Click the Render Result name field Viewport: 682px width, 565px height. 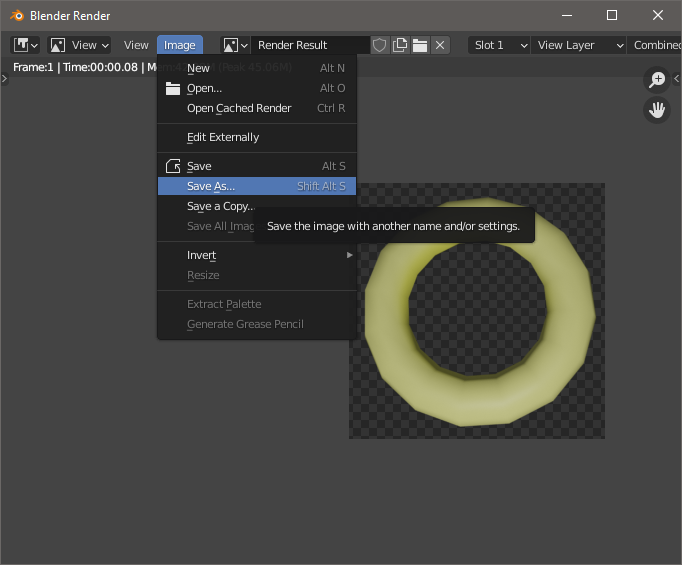pos(310,45)
